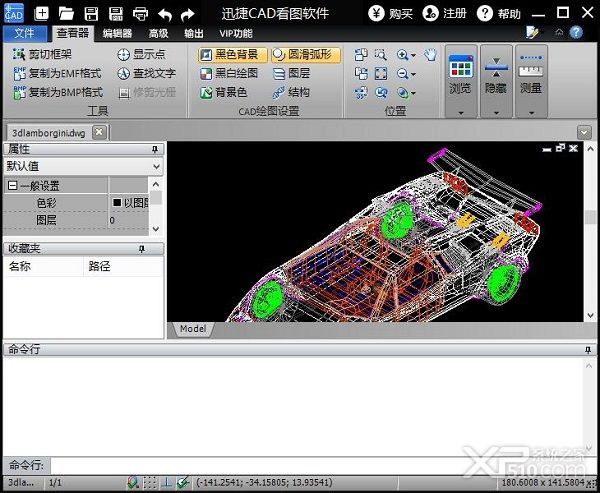Open the 结构 structure panel

point(291,92)
